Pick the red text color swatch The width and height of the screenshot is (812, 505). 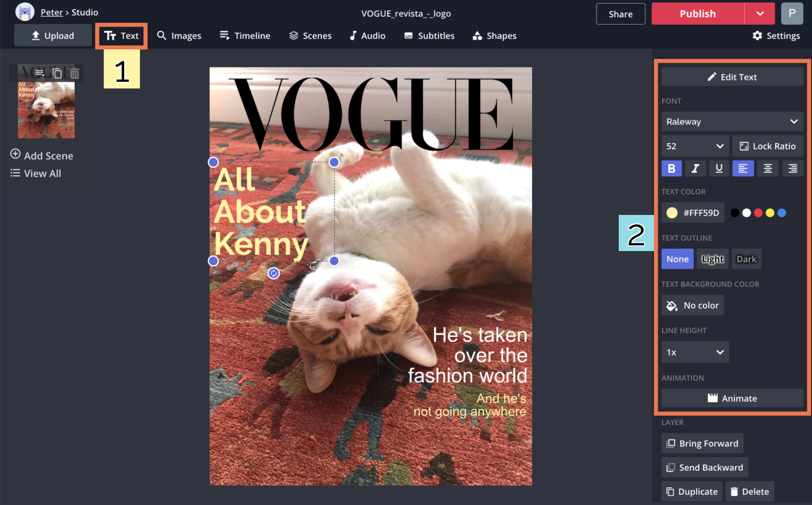(x=758, y=213)
